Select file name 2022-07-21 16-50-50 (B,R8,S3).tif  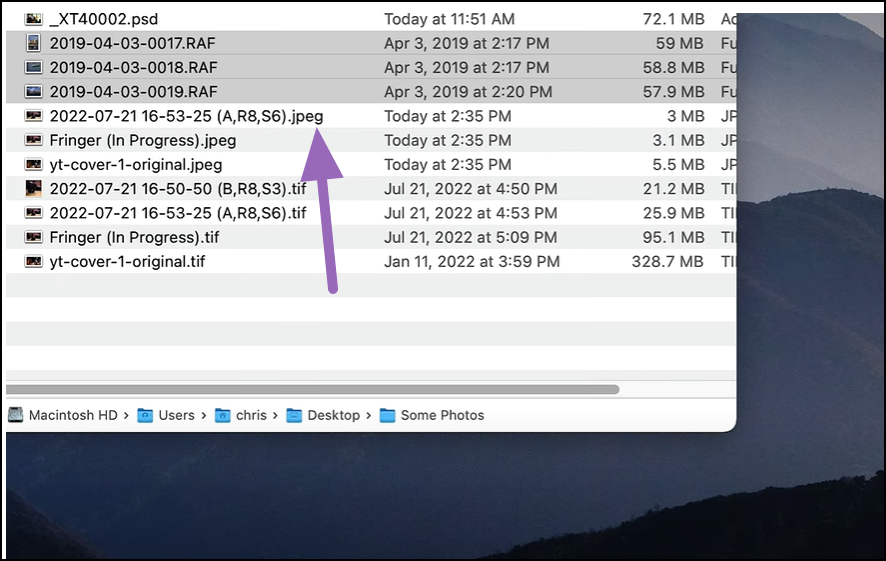[x=178, y=189]
